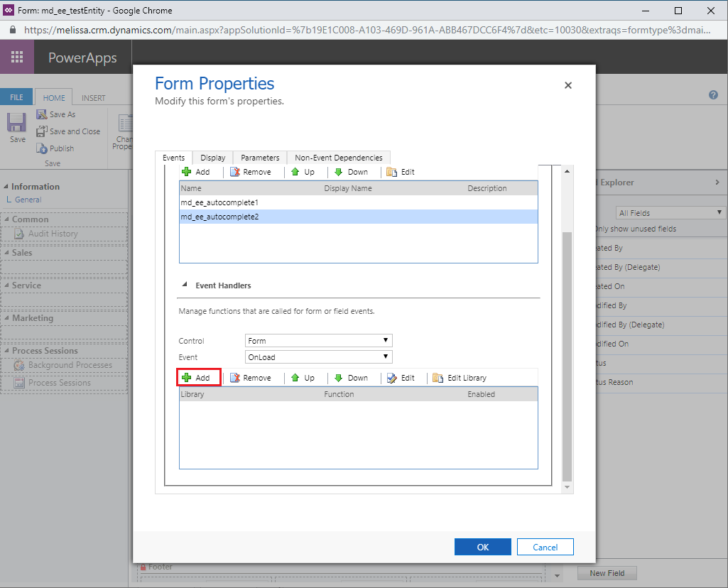The width and height of the screenshot is (728, 588).
Task: Open the Event dropdown showing OnLoad
Action: click(x=318, y=357)
